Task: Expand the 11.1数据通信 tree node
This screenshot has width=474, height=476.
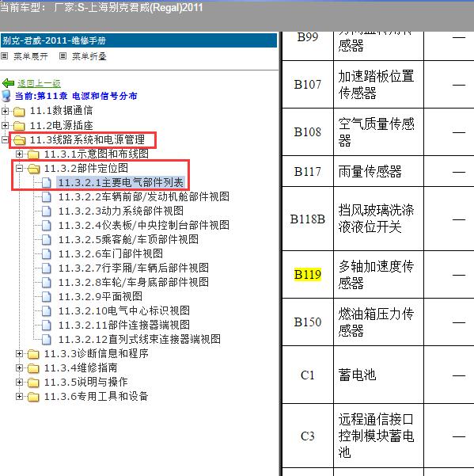Action: tap(5, 111)
